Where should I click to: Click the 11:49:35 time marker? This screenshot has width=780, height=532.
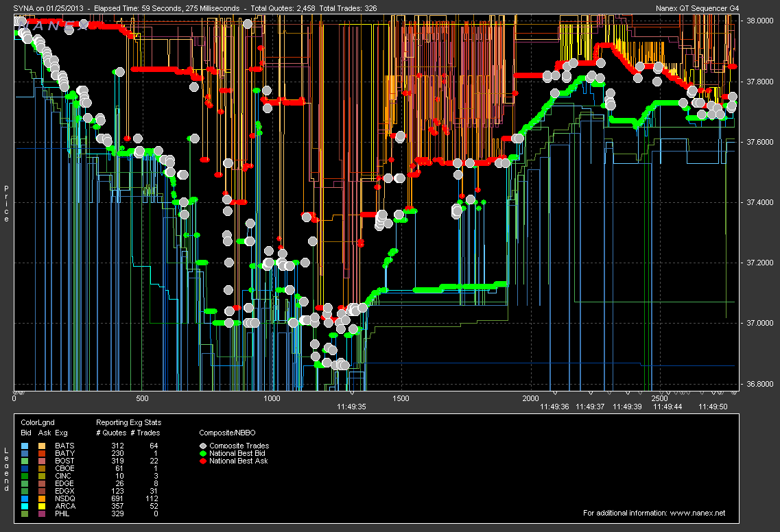[351, 407]
